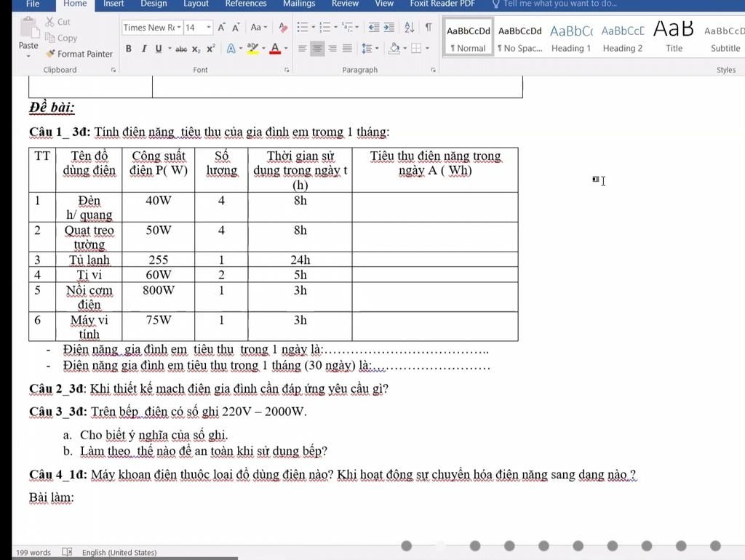Viewport: 745px width, 560px height.
Task: Toggle Italic formatting
Action: [x=143, y=49]
